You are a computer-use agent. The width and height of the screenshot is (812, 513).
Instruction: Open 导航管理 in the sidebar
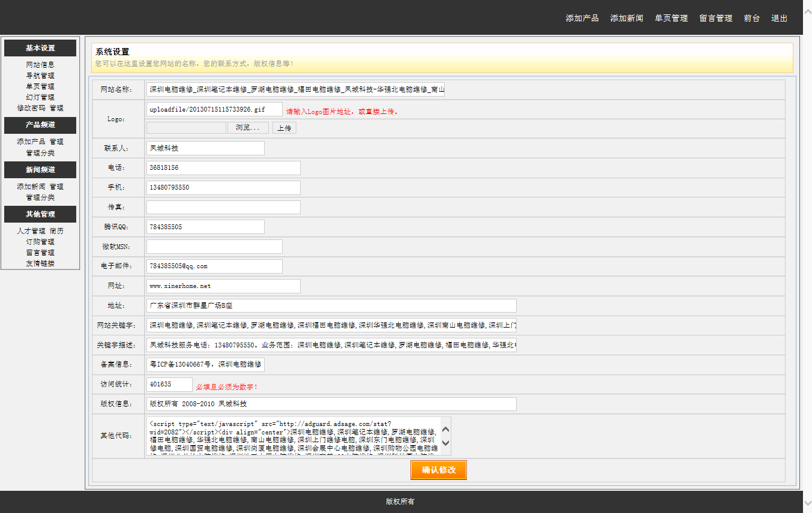coord(40,76)
